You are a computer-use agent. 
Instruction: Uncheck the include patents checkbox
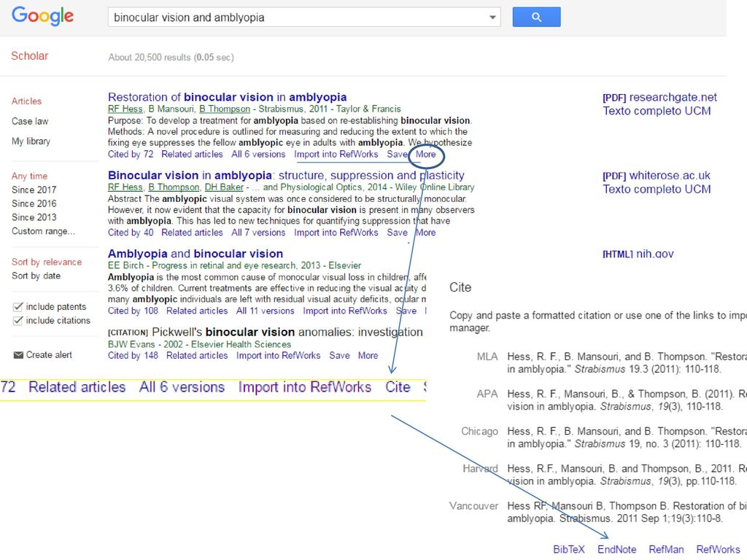tap(18, 307)
